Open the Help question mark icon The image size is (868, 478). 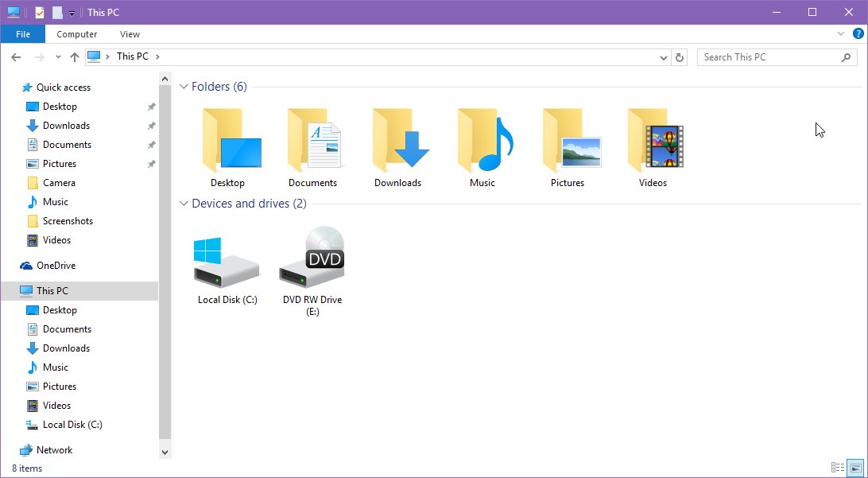858,33
